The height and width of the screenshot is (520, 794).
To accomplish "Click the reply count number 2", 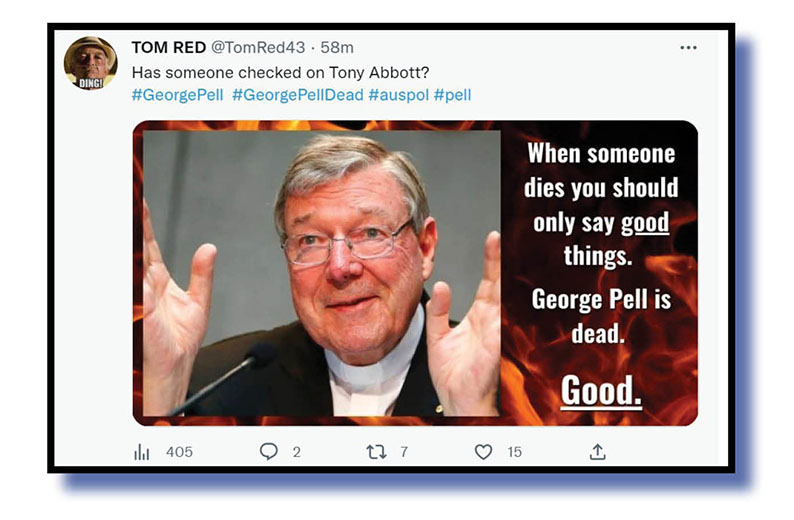I will pyautogui.click(x=297, y=452).
